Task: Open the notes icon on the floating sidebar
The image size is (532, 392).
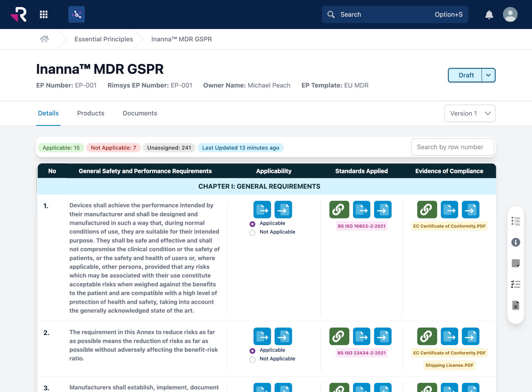Action: coord(516,263)
